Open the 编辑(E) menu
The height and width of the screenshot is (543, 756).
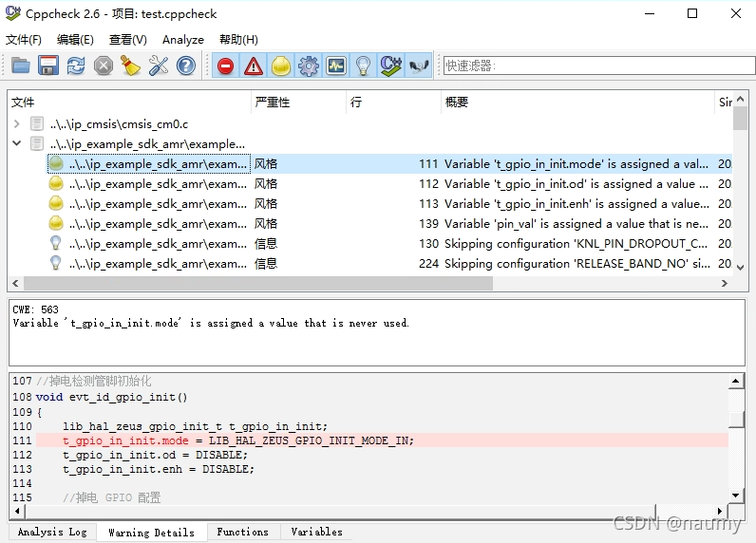pyautogui.click(x=75, y=40)
